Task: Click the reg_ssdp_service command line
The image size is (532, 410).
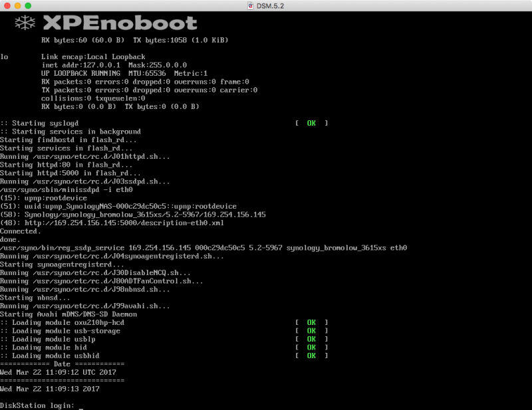Action: coord(203,248)
